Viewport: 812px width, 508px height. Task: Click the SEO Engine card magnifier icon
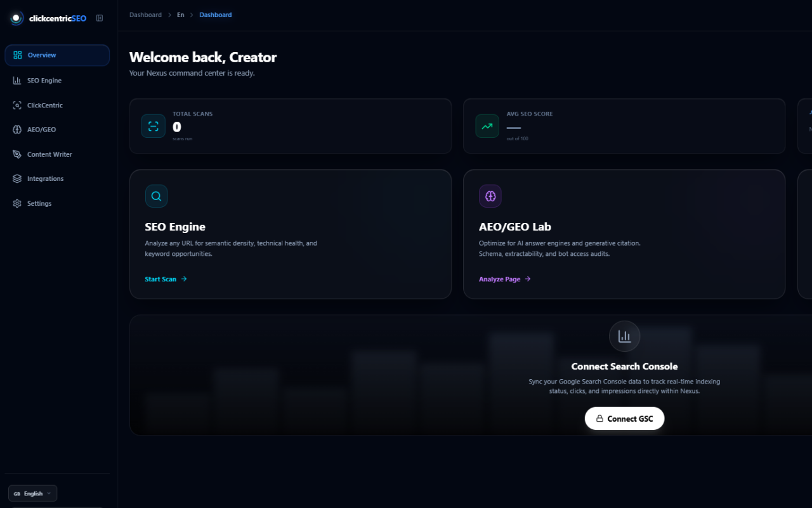tap(156, 196)
